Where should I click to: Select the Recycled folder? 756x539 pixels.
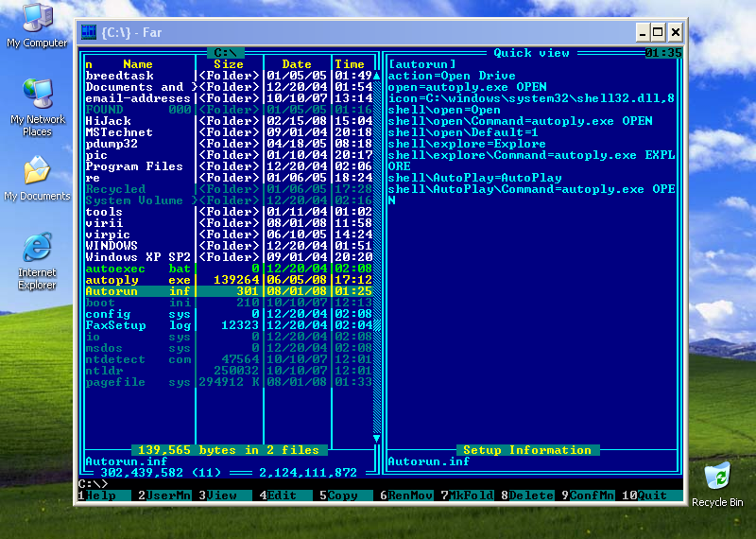[229, 189]
